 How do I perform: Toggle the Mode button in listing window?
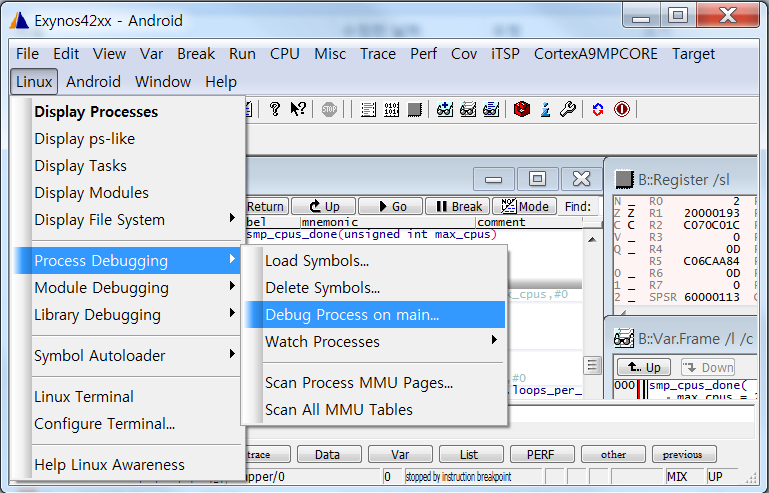pos(524,206)
